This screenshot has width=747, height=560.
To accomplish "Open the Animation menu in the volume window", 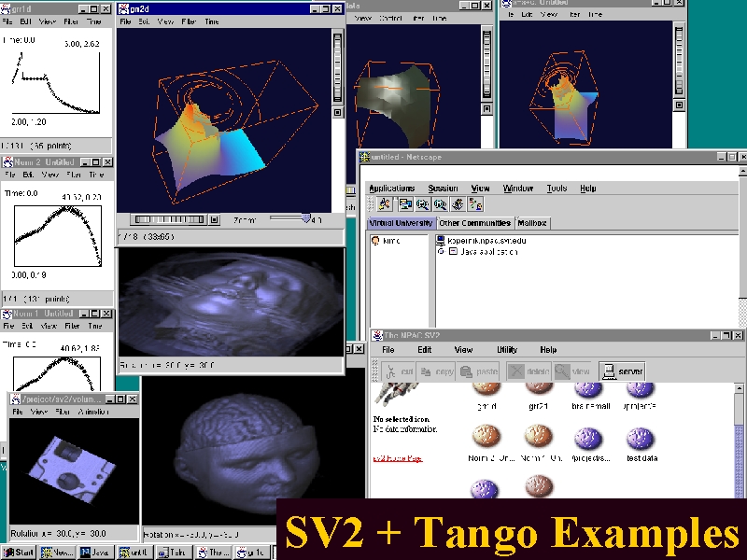I will [93, 412].
